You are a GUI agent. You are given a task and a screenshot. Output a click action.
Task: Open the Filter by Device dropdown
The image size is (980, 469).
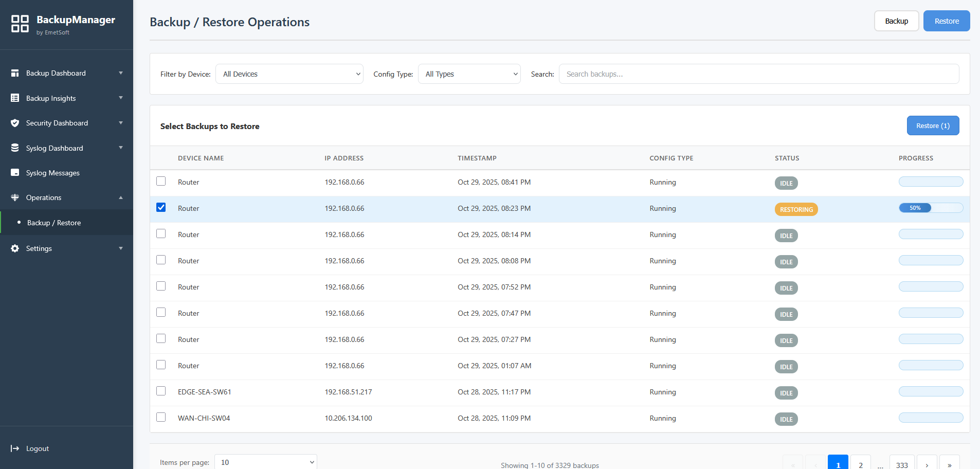pos(289,74)
